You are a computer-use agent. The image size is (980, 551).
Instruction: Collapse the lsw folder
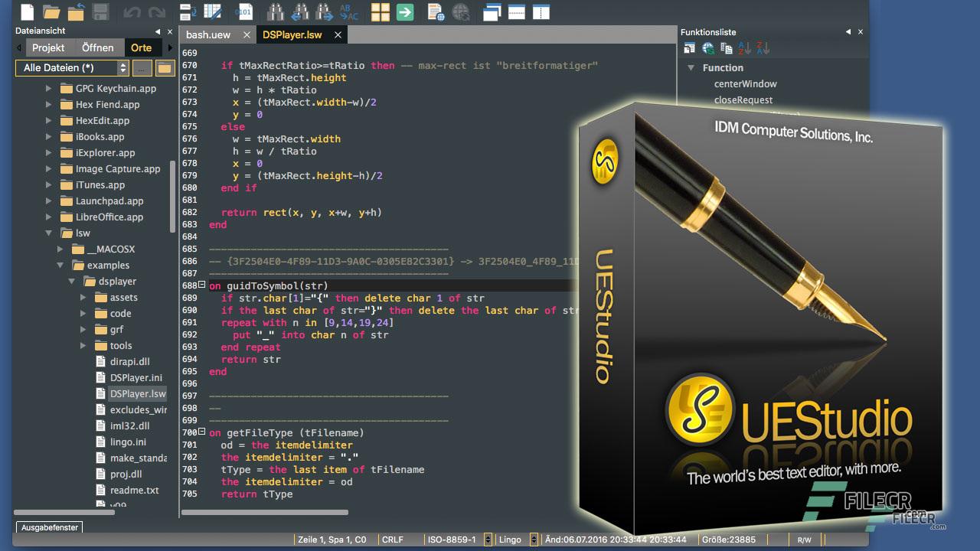[49, 233]
